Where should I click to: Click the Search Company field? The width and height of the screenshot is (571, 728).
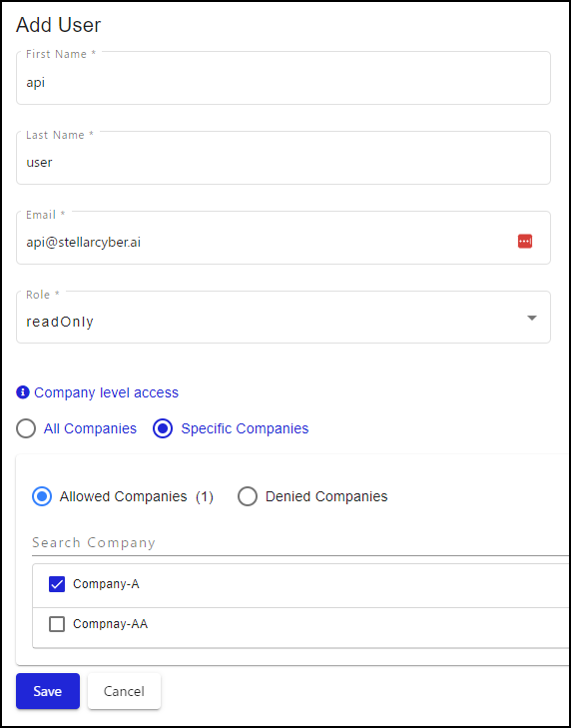pyautogui.click(x=300, y=542)
